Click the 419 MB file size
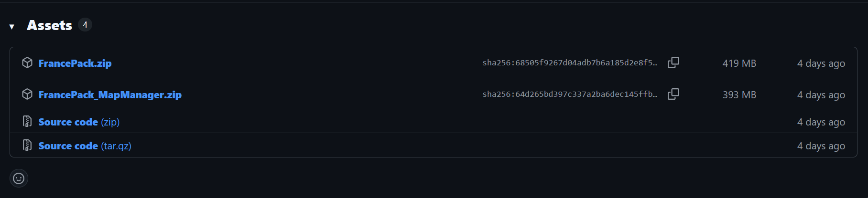 (x=739, y=63)
